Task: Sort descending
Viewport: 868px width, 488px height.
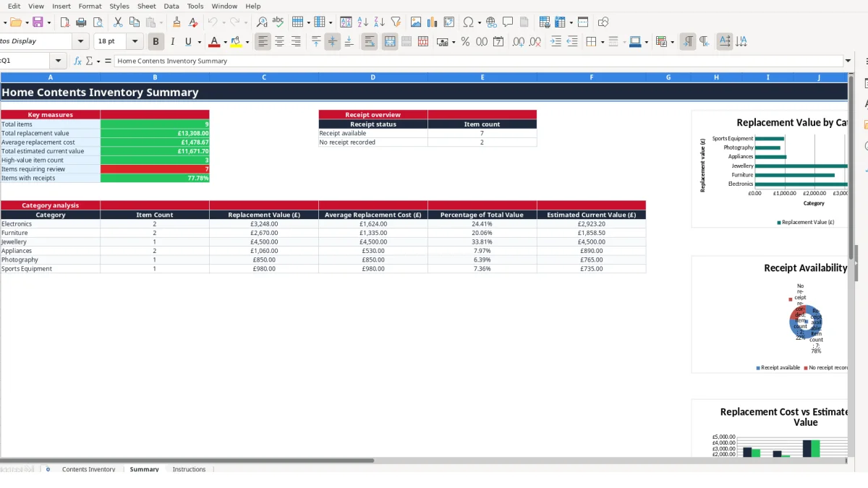Action: coord(379,22)
